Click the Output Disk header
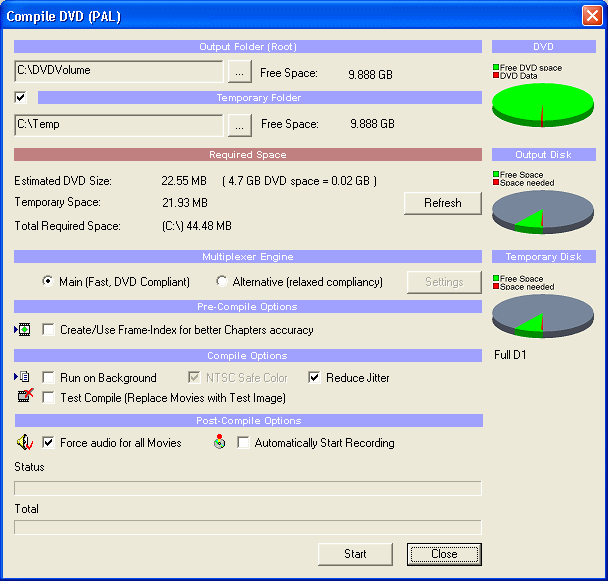Screen dimensions: 608x581 (544, 154)
